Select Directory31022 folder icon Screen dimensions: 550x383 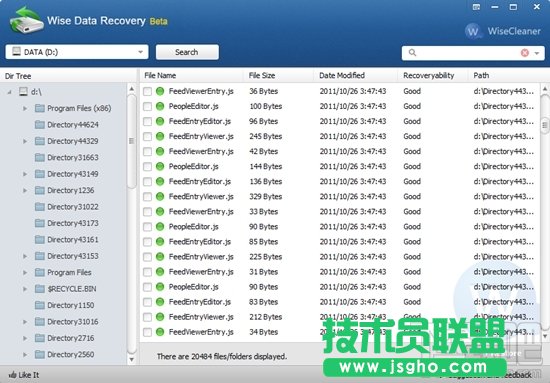(40, 207)
